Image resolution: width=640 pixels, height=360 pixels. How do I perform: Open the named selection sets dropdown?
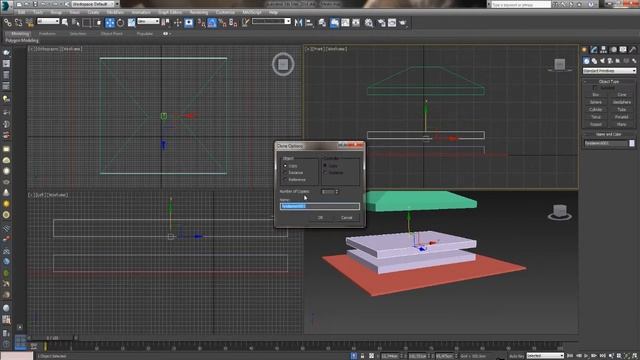point(271,21)
